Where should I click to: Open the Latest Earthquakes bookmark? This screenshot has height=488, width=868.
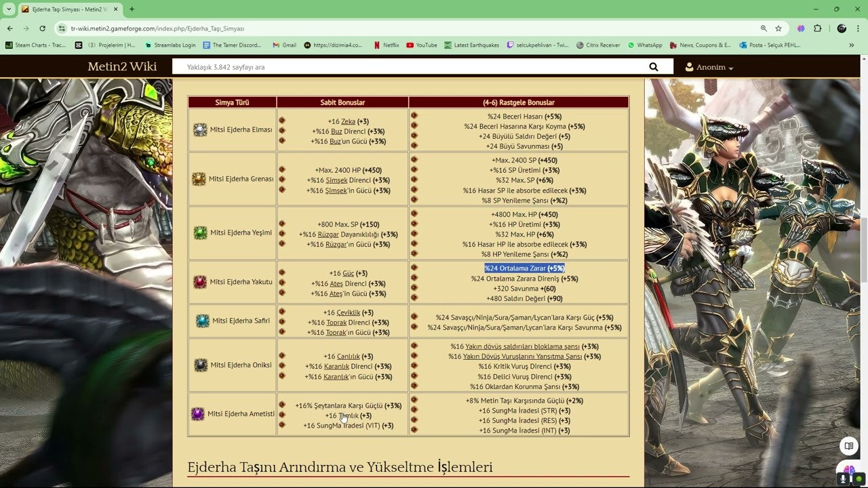point(471,45)
